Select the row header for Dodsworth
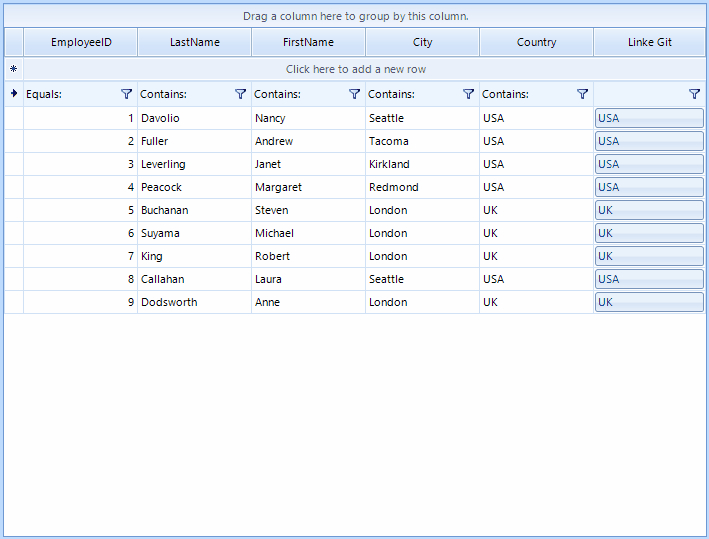Viewport: 709px width, 539px height. (14, 302)
